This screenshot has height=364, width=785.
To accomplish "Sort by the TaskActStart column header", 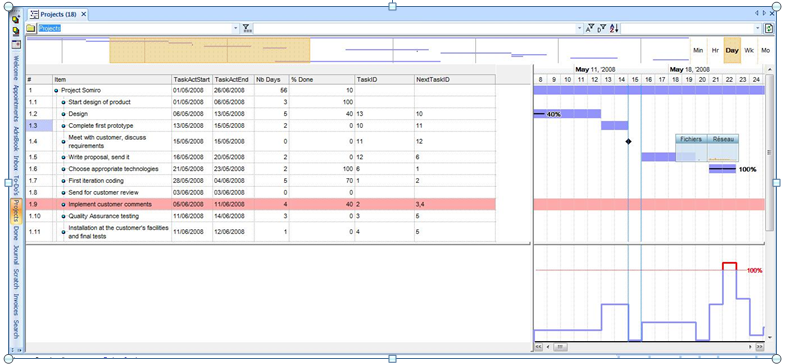I will (192, 80).
